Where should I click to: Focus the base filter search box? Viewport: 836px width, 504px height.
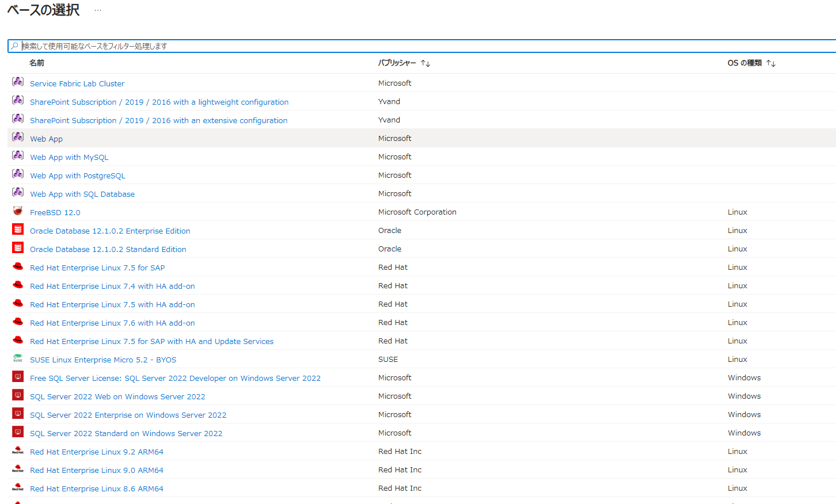click(x=403, y=46)
